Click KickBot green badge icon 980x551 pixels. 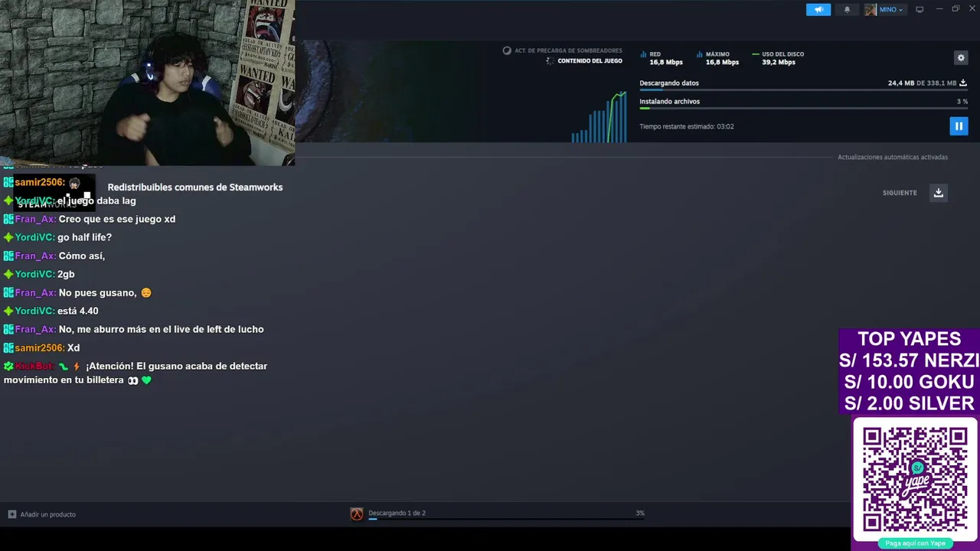pyautogui.click(x=8, y=366)
